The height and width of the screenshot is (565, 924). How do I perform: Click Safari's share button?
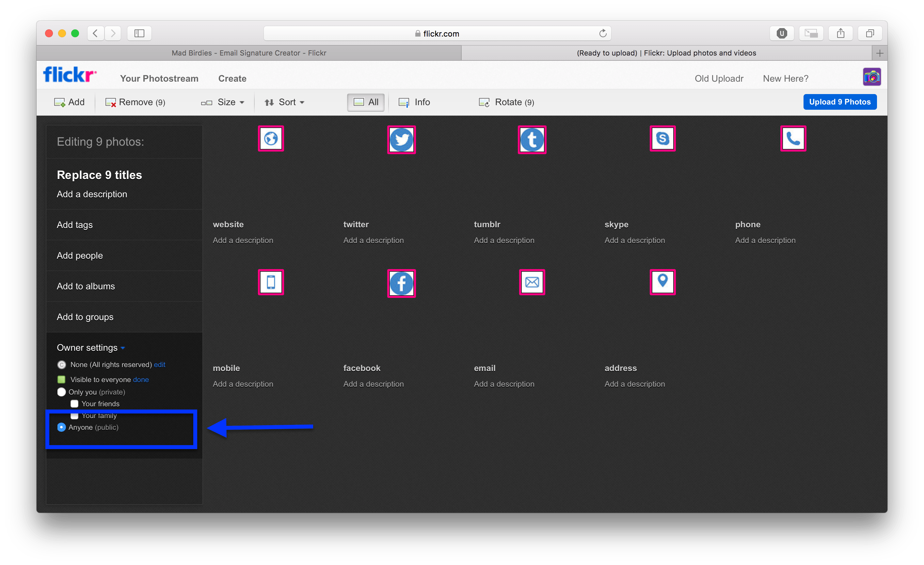click(x=840, y=33)
